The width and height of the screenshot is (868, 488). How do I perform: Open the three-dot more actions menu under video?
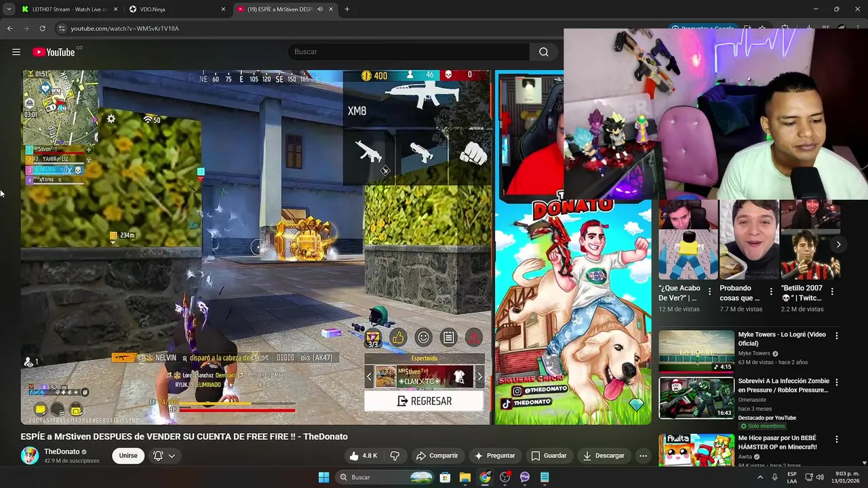coord(643,455)
